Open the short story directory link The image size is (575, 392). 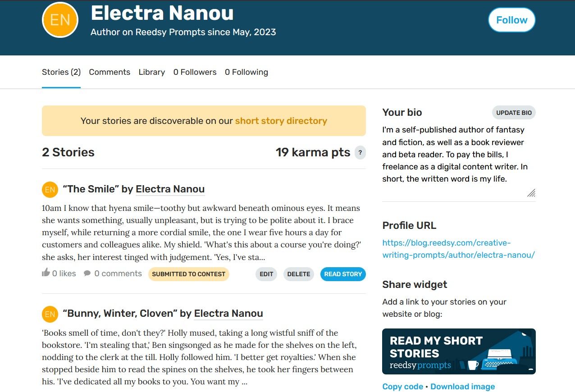(281, 121)
